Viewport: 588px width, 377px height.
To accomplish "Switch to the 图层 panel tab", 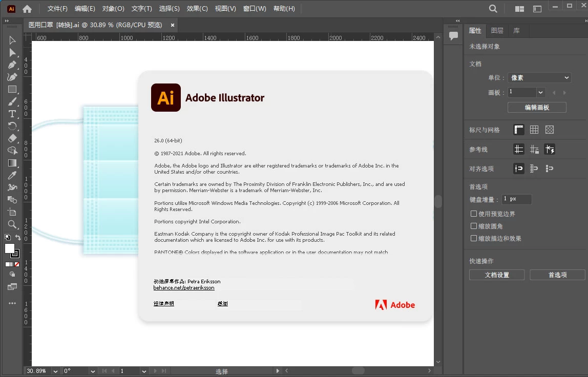I will click(496, 30).
